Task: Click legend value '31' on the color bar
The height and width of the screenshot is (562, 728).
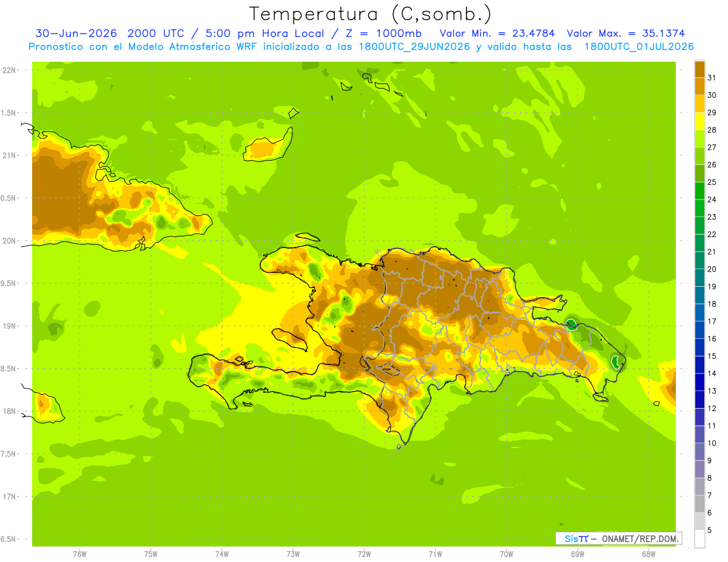Action: 712,78
